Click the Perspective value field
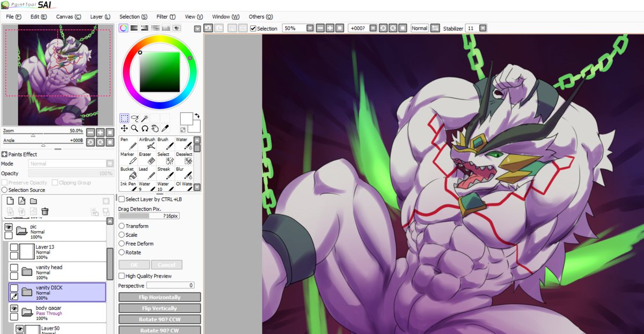 [x=170, y=285]
